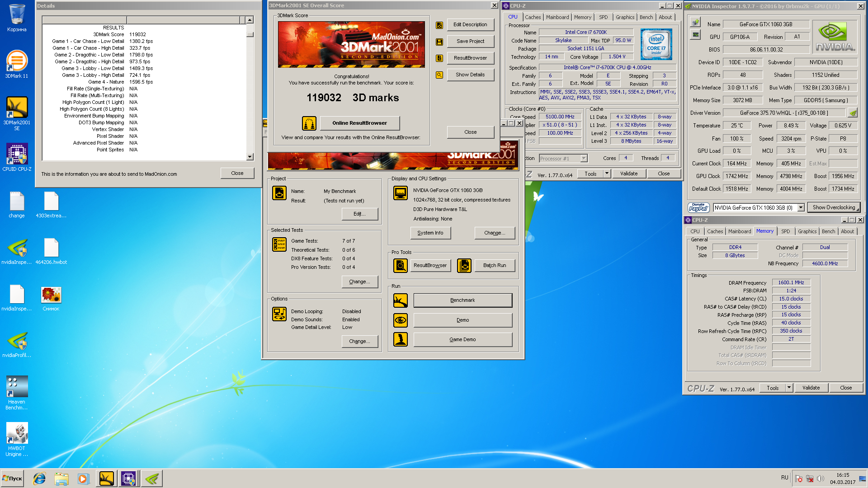Click the Online ResultBrowser button
Image resolution: width=868 pixels, height=488 pixels.
(x=359, y=123)
